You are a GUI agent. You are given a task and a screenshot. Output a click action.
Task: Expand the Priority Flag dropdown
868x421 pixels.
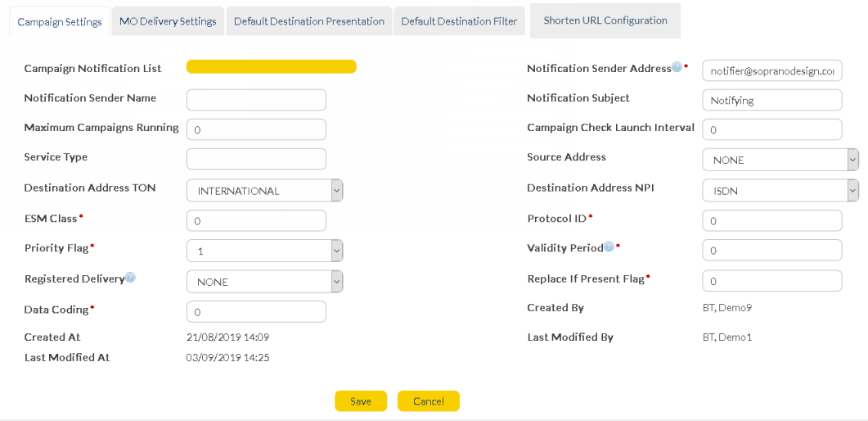click(264, 251)
